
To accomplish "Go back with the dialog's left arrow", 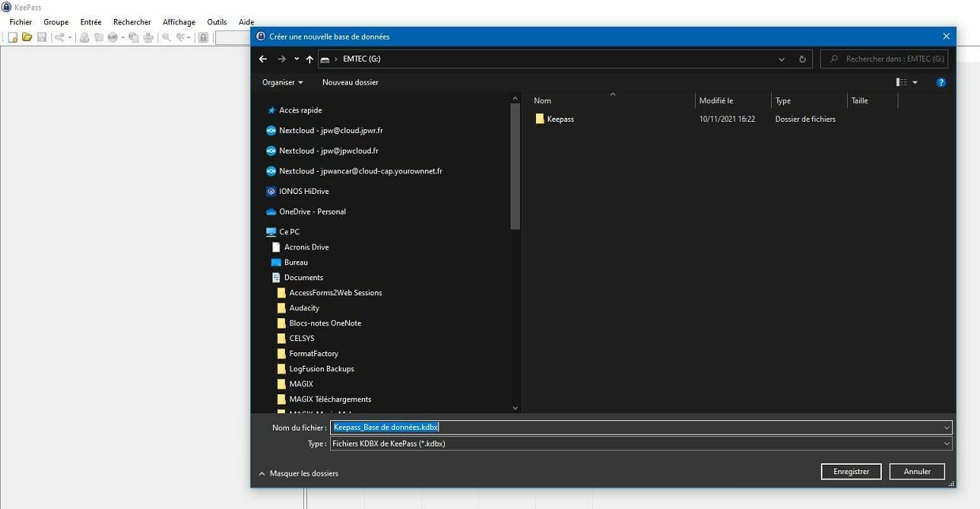I will click(x=263, y=59).
